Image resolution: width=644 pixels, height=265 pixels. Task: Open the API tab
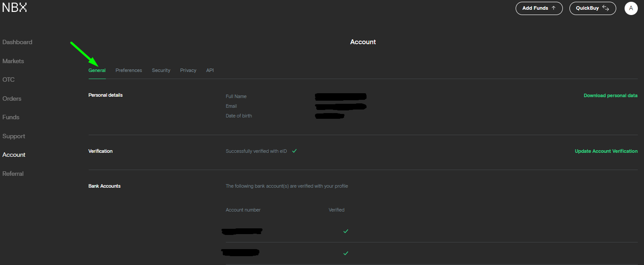(210, 70)
